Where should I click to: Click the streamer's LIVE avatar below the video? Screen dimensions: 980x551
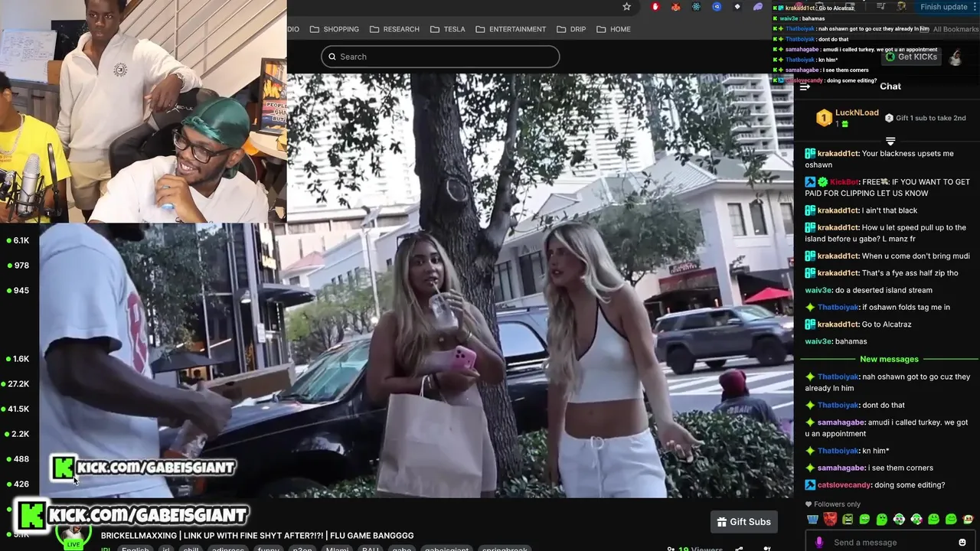[x=73, y=536]
